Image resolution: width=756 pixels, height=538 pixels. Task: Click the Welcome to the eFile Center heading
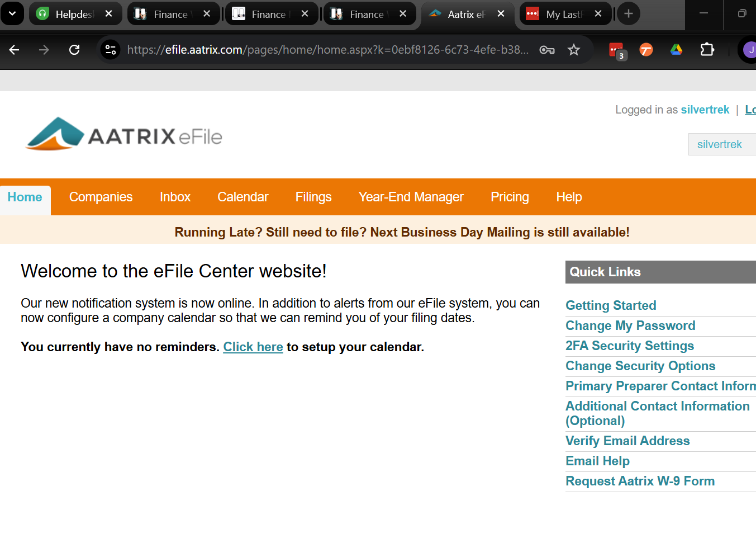point(174,271)
